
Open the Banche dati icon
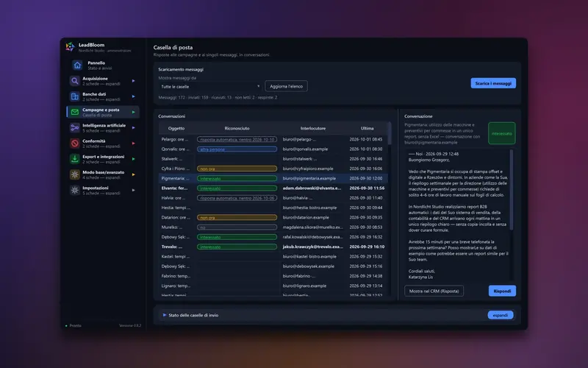click(x=75, y=96)
